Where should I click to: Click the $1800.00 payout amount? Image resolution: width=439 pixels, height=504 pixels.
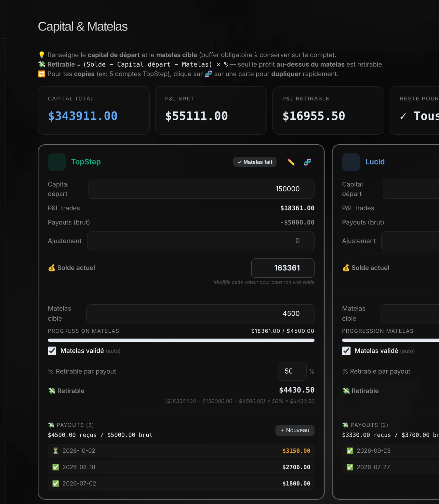point(296,484)
